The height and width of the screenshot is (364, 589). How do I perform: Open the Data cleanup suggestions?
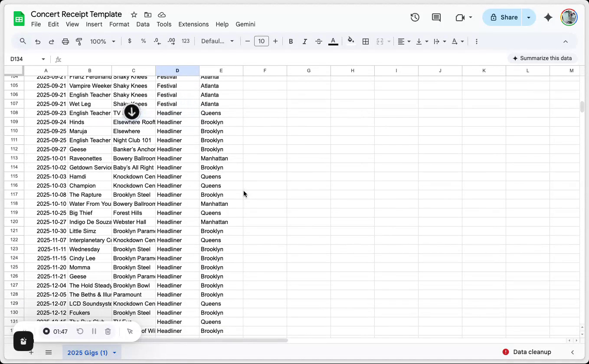(x=527, y=352)
